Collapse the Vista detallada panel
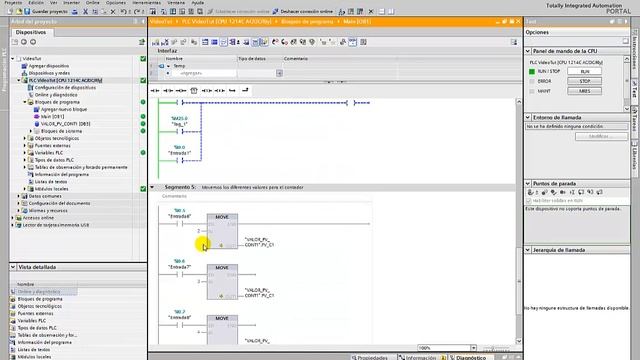640x360 pixels. 13,267
